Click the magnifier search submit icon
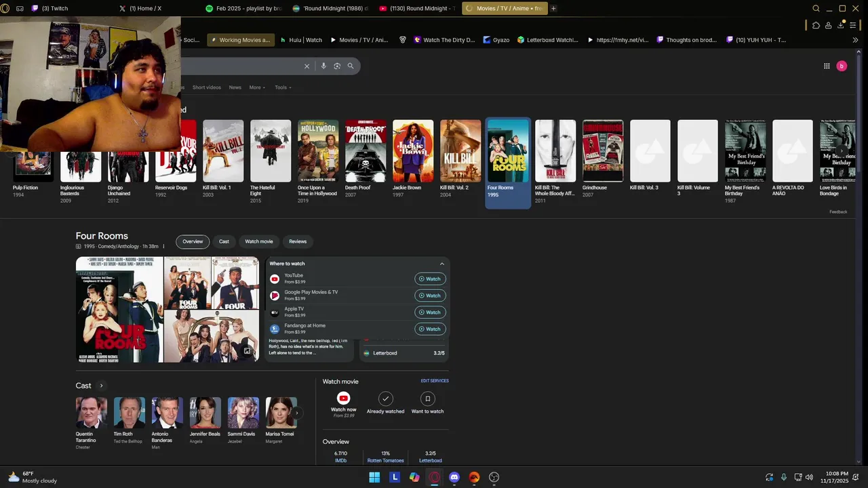 [351, 66]
